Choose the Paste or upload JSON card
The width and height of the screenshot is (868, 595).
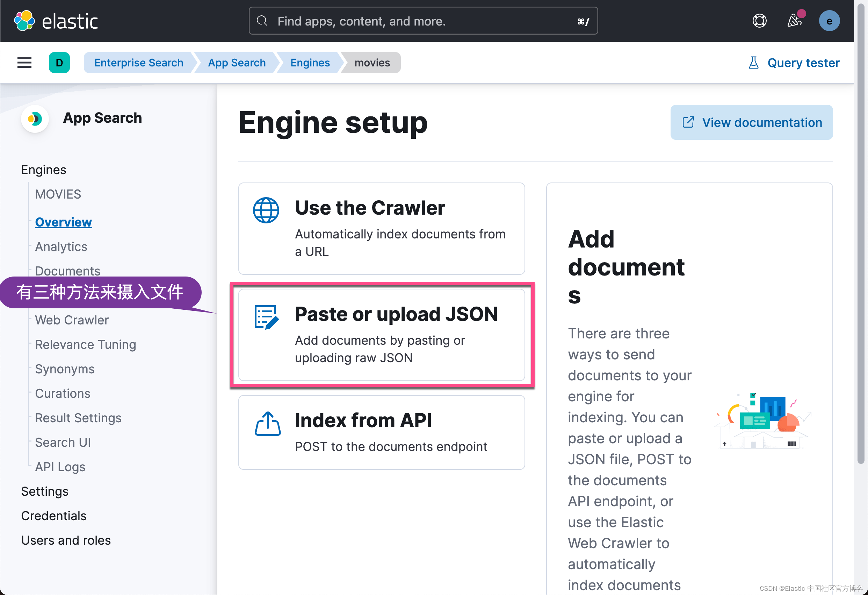(382, 335)
